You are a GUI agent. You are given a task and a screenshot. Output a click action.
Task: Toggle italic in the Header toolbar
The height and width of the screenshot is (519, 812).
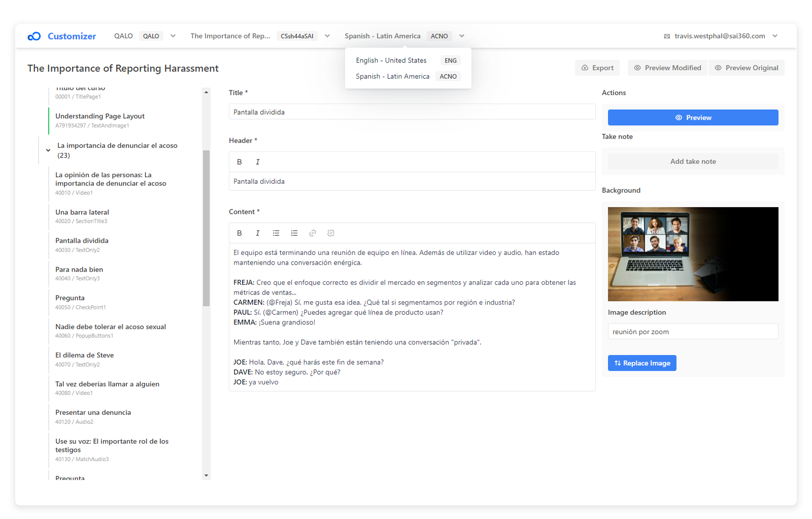[258, 162]
